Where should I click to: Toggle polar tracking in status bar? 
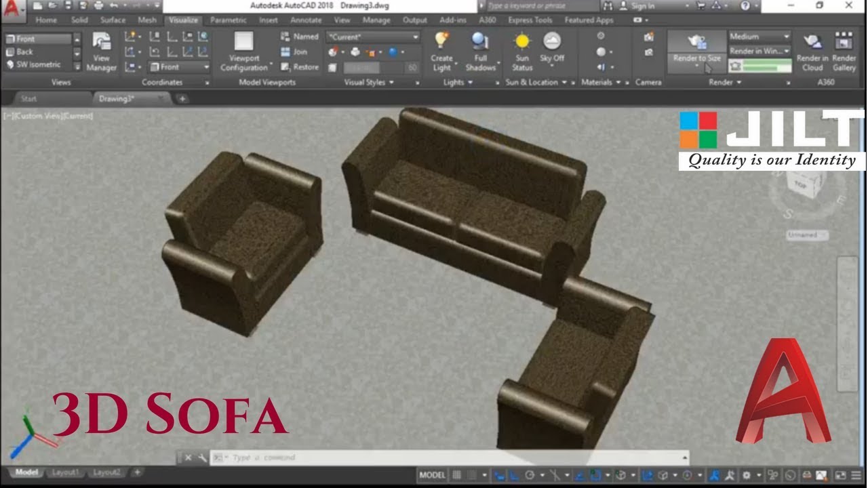click(530, 475)
